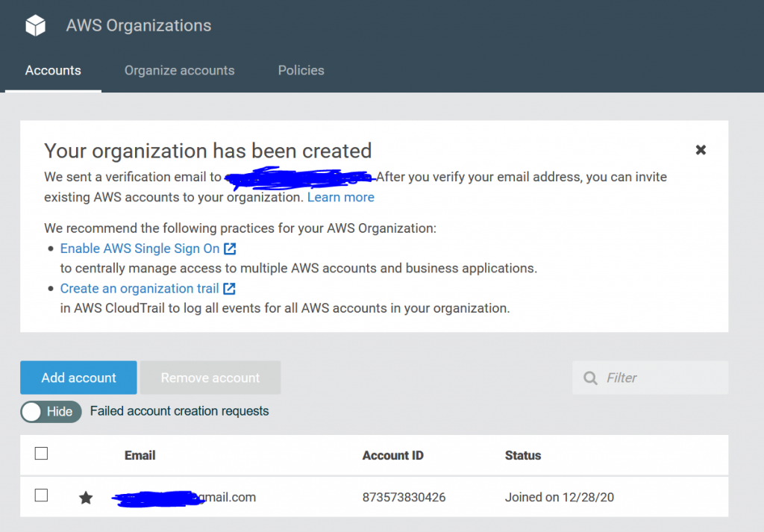
Task: Click the Joined on 12/28/20 status
Action: (560, 498)
